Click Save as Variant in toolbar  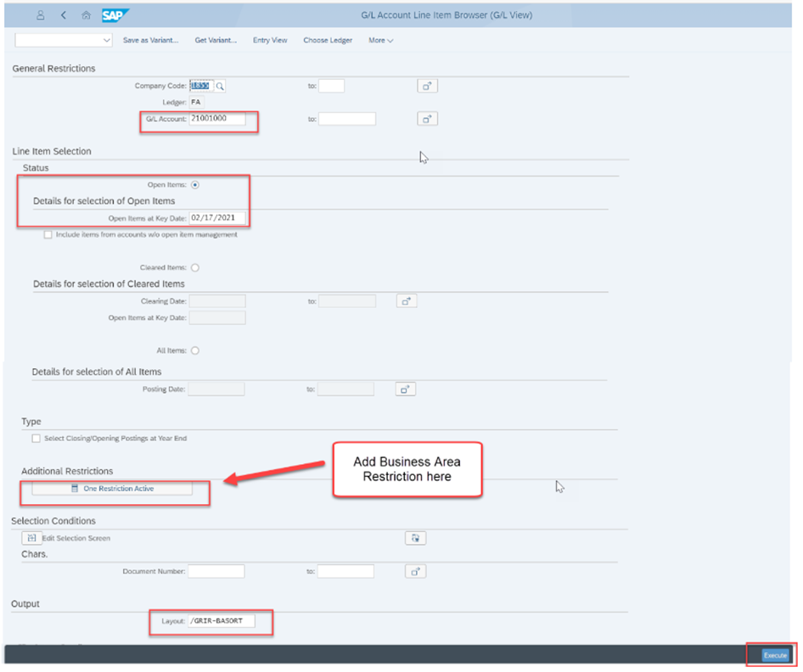pyautogui.click(x=151, y=40)
